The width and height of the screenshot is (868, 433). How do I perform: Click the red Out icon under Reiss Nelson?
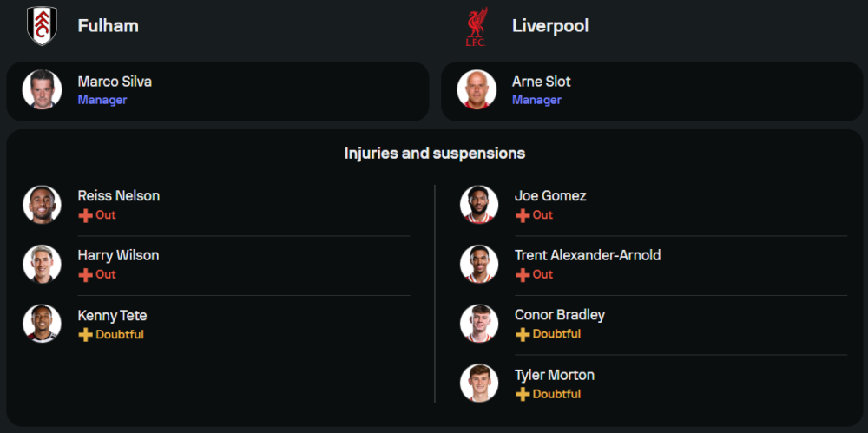click(85, 215)
